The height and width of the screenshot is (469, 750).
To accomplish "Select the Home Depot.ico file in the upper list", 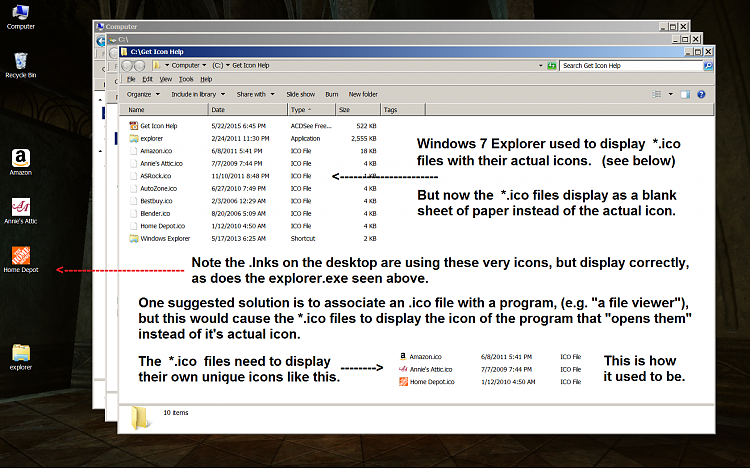I will coord(163,226).
